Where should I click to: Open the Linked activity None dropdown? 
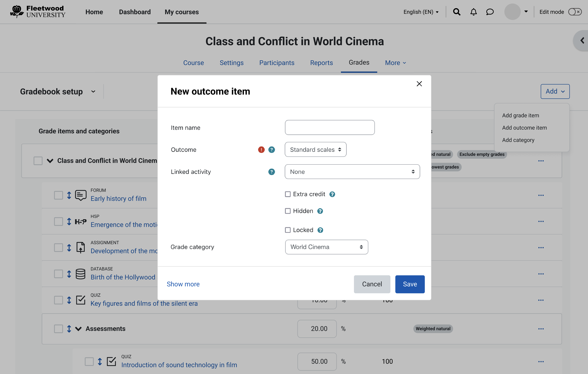[x=352, y=172]
